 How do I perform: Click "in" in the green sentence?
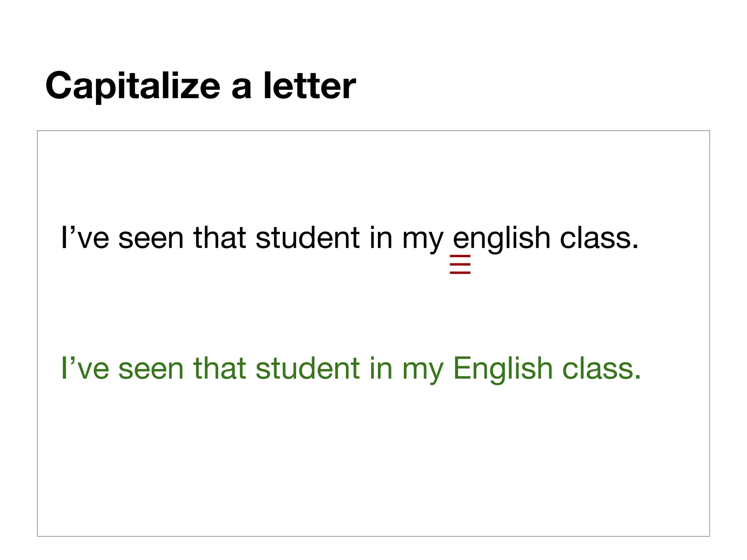click(381, 369)
